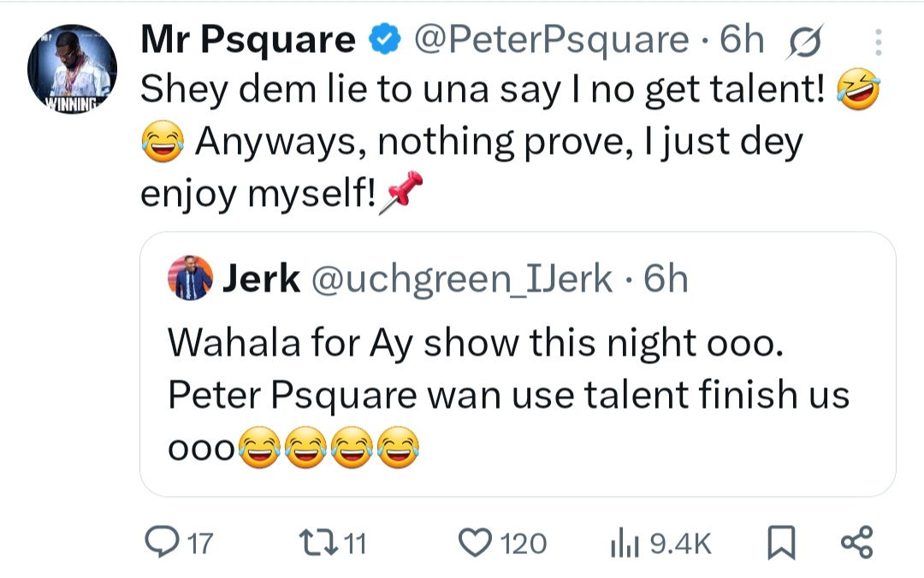Image resolution: width=924 pixels, height=578 pixels.
Task: Open the @PeterPsquare handle link
Action: (551, 40)
